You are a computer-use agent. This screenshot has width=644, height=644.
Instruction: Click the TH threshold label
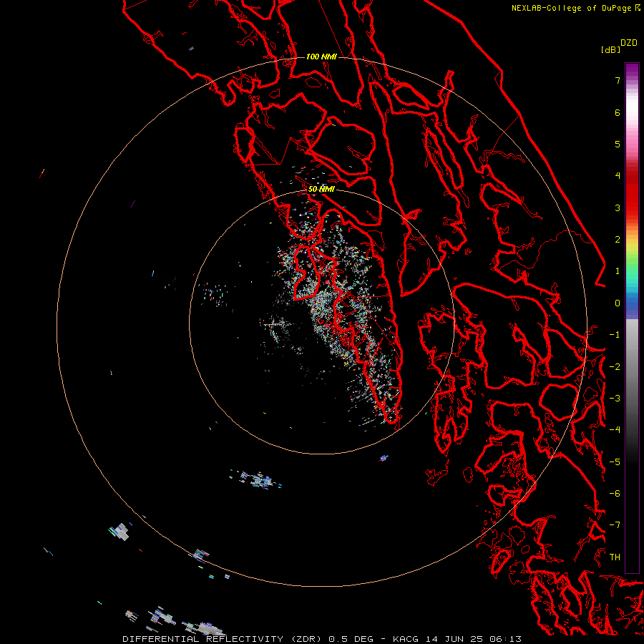615,557
